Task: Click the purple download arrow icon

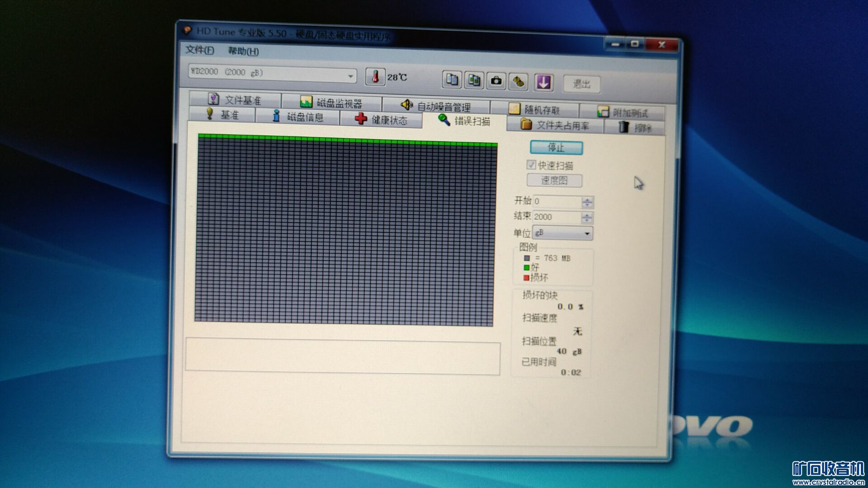Action: point(543,82)
